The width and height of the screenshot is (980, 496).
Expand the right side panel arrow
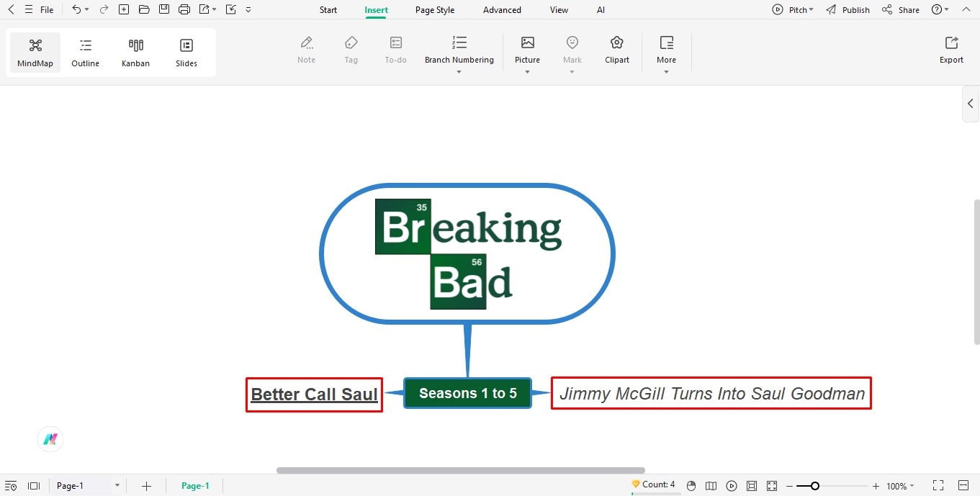(971, 104)
